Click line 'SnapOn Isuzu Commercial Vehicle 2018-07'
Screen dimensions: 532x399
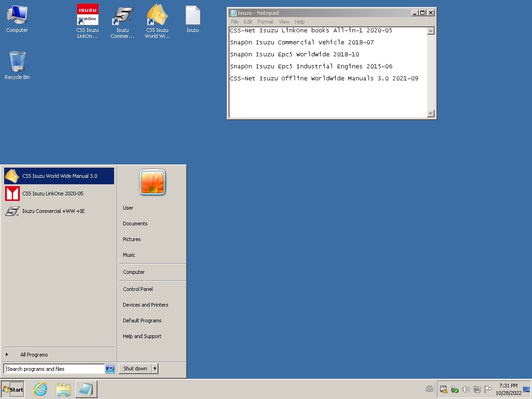tap(302, 42)
